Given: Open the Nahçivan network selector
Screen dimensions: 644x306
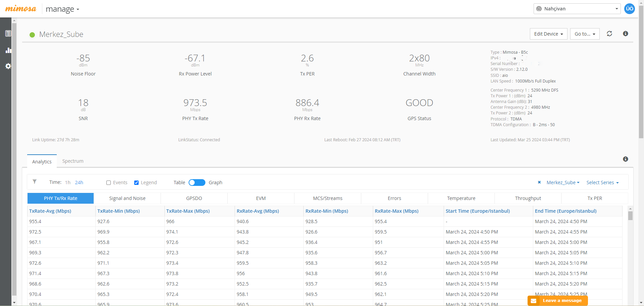Looking at the screenshot, I should (x=577, y=9).
